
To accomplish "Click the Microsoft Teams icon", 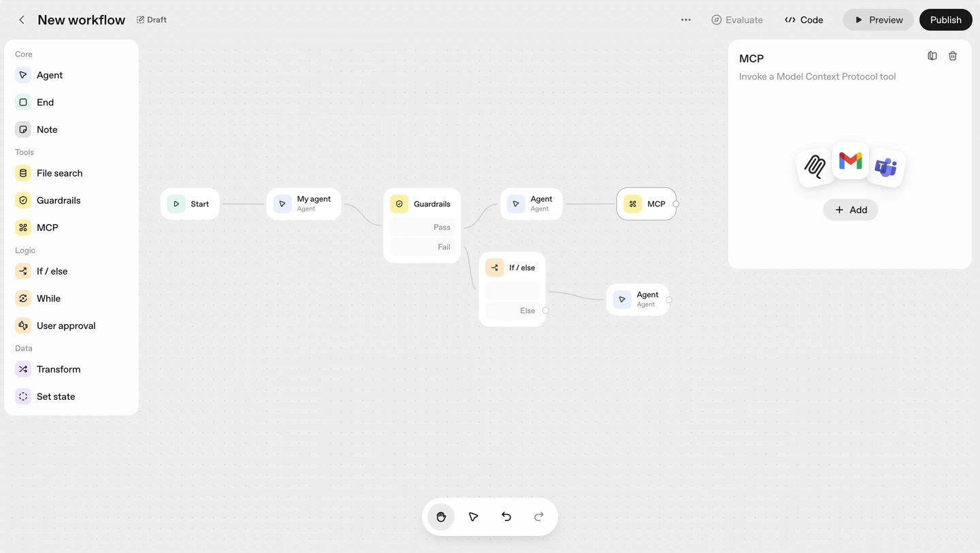I will click(886, 167).
